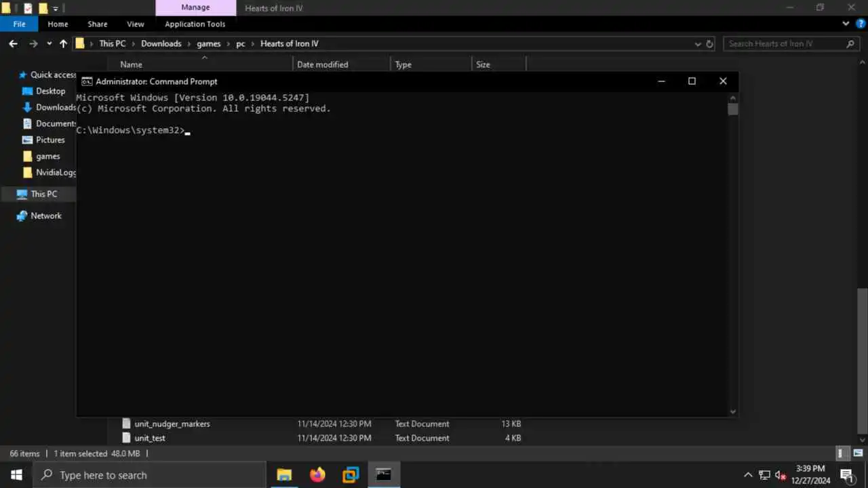Refresh the current folder
The image size is (868, 488).
[x=710, y=44]
